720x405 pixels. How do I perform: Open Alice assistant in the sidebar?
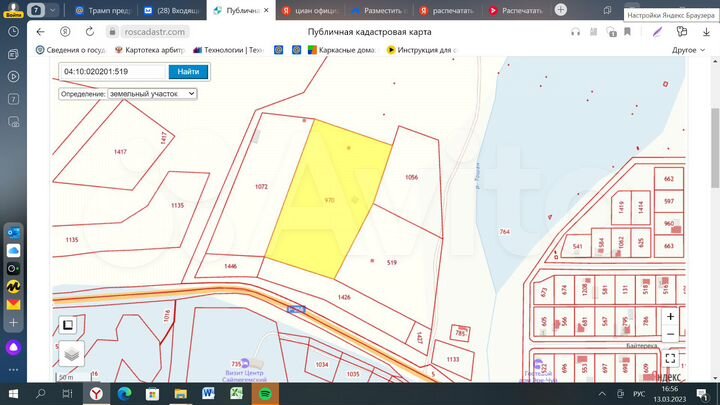(14, 347)
